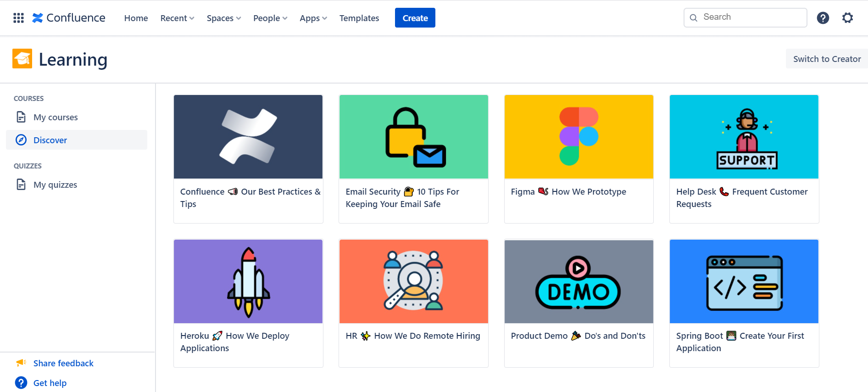Click into the Search field
Image resolution: width=868 pixels, height=392 pixels.
(746, 17)
